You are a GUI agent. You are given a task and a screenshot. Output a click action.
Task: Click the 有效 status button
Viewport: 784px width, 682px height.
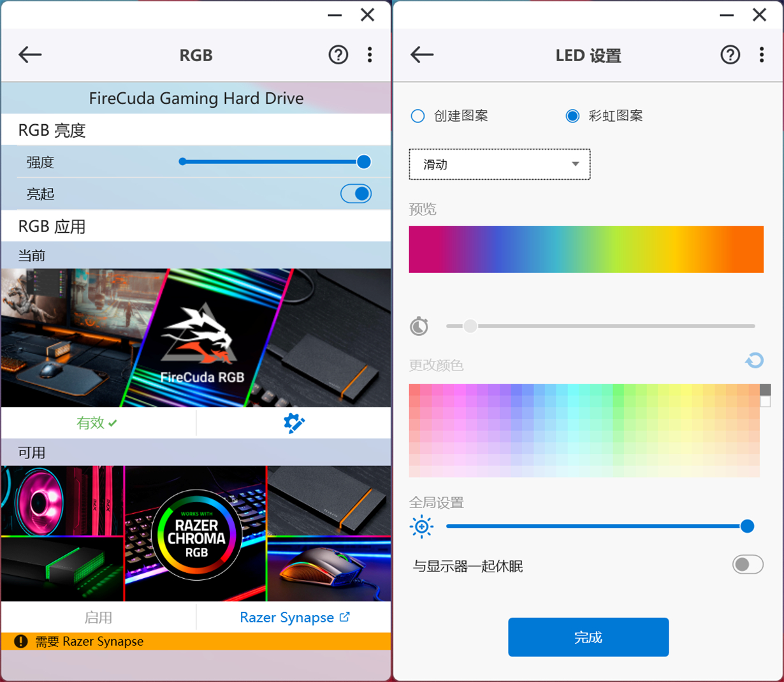tap(98, 423)
